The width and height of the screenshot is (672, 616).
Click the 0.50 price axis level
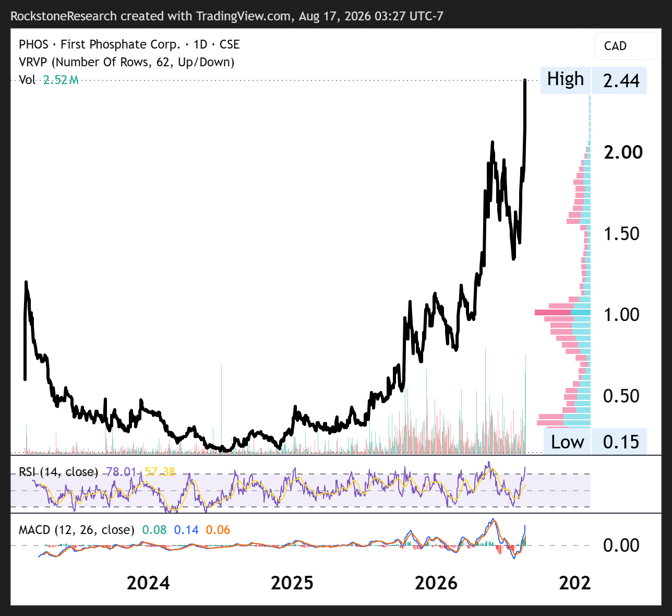coord(621,396)
